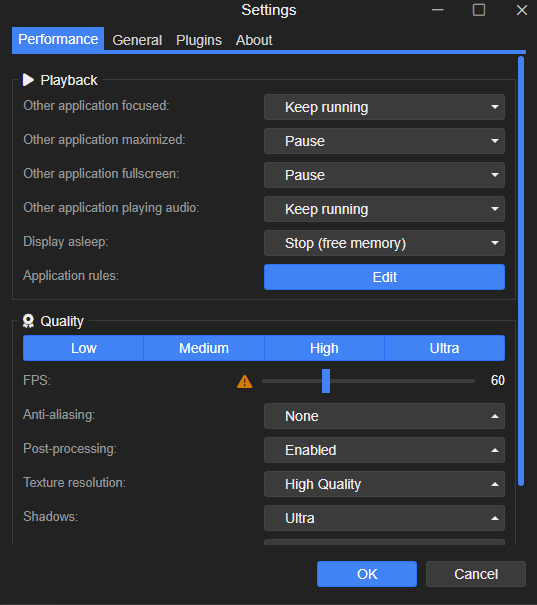
Task: Edit the Application rules
Action: (384, 277)
